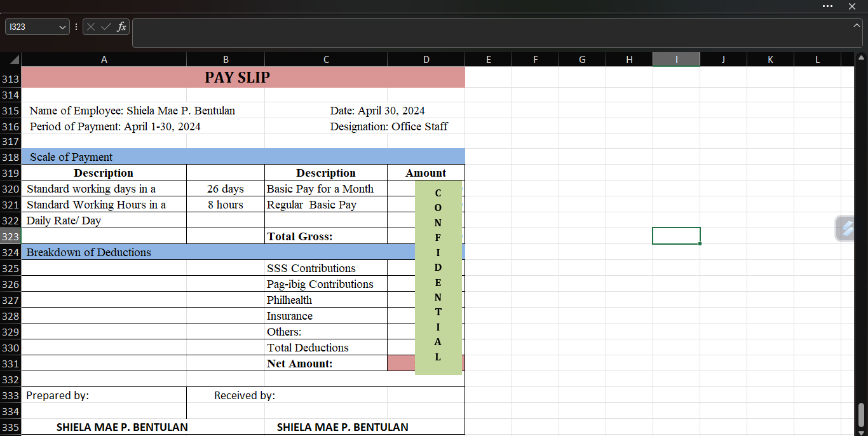The image size is (868, 436).
Task: Click the Basic Pay for a Month cell
Action: [326, 189]
